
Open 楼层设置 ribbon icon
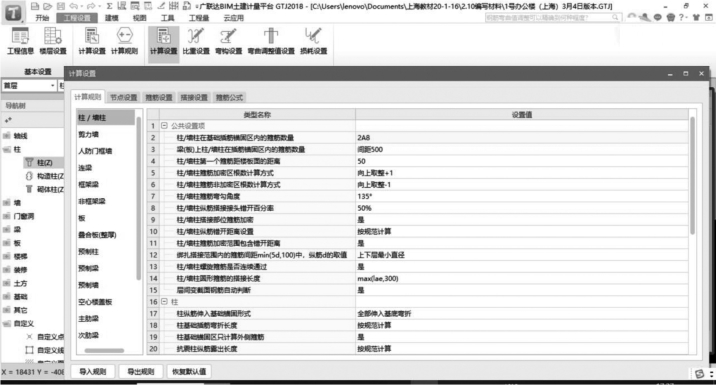point(53,41)
